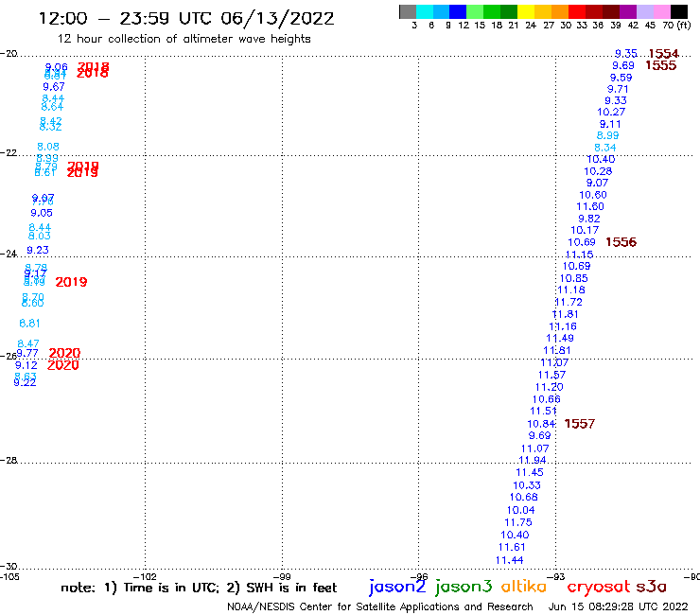Screen dimensions: 700x615
Task: Click the s3a satellite legend label
Action: coord(652,587)
